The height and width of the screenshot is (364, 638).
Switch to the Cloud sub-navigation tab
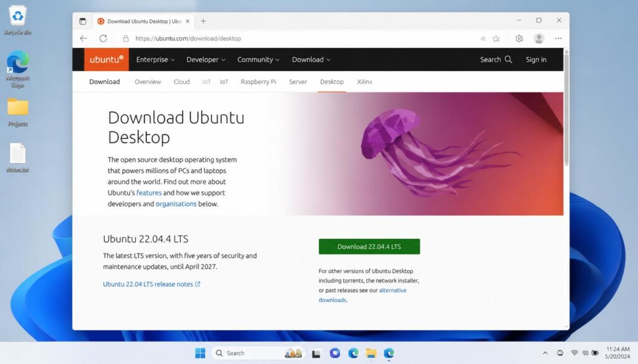coord(181,82)
